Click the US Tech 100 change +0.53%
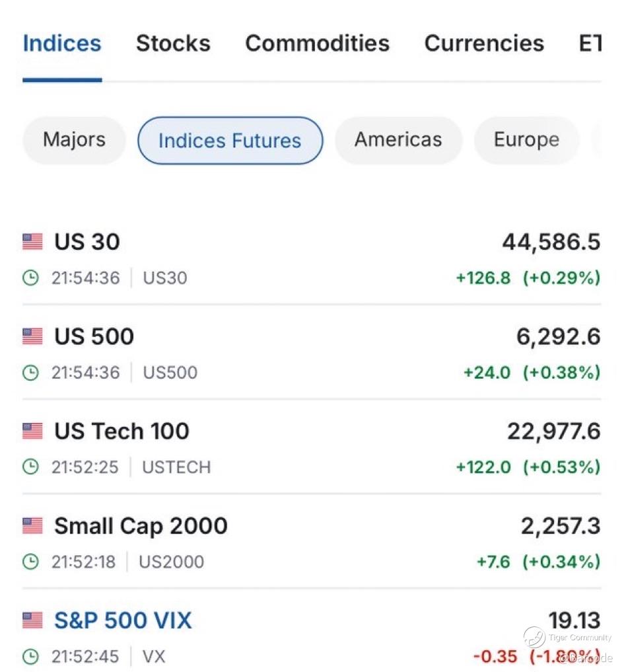Viewport: 624px width, 672px height. [x=561, y=467]
